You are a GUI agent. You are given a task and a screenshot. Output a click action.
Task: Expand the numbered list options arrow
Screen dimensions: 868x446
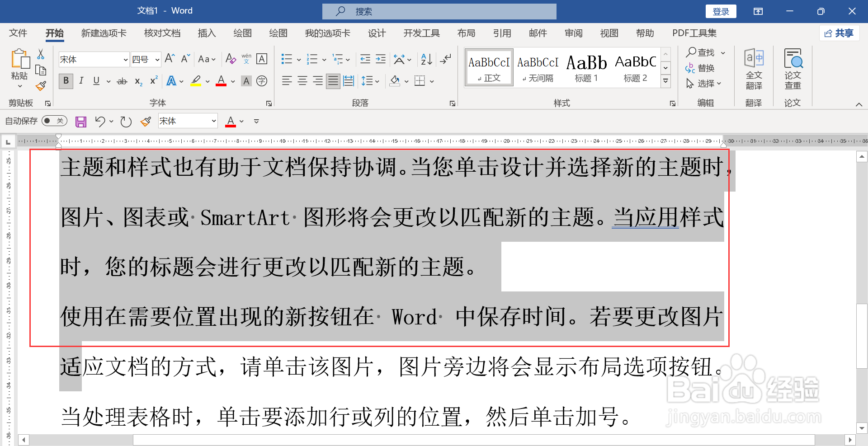coord(324,59)
